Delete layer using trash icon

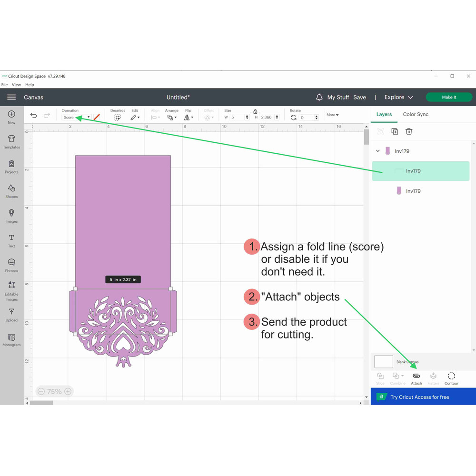click(409, 131)
